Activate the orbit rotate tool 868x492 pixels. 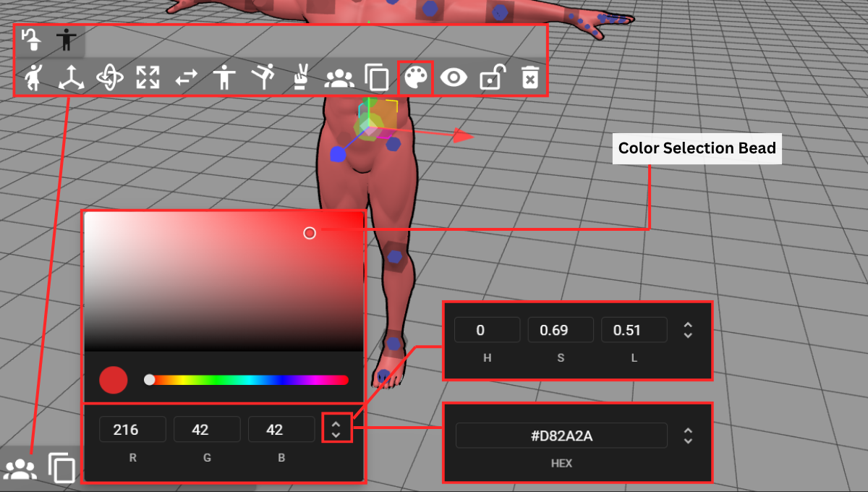(109, 77)
